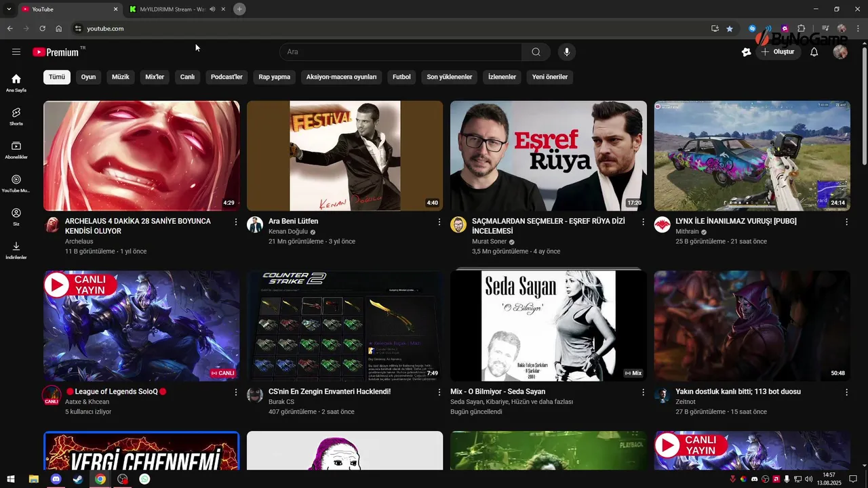Play the Eşref Rüya thumbnail video

pyautogui.click(x=549, y=156)
